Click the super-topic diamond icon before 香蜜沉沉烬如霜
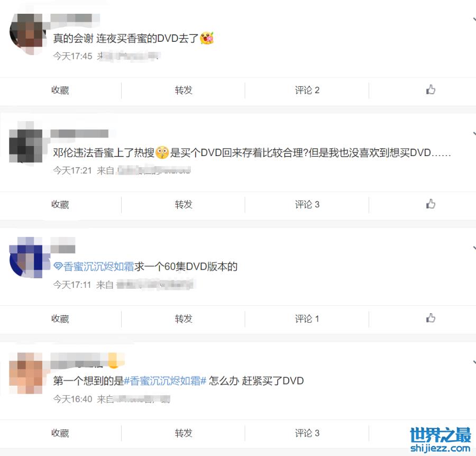This screenshot has height=456, width=476. point(58,266)
